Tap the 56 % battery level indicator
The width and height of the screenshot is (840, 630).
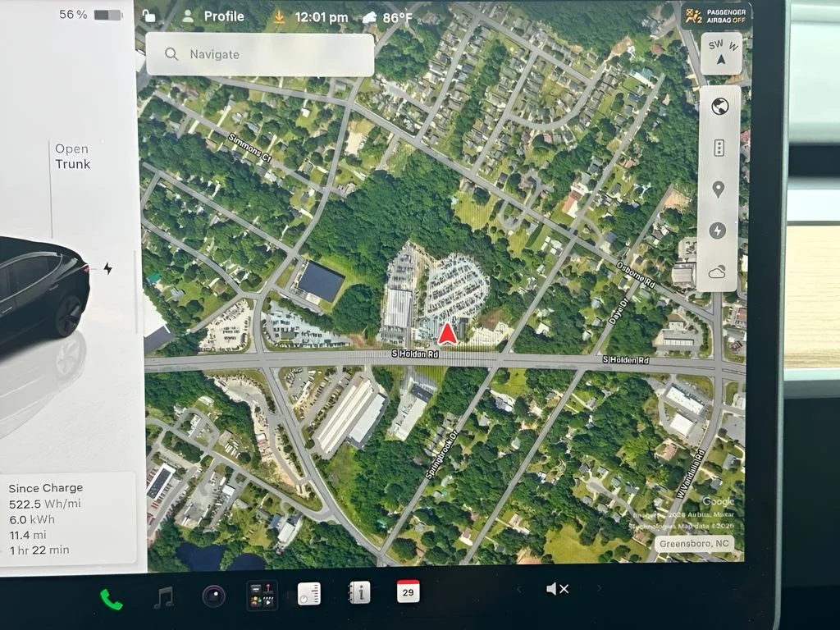[90, 15]
